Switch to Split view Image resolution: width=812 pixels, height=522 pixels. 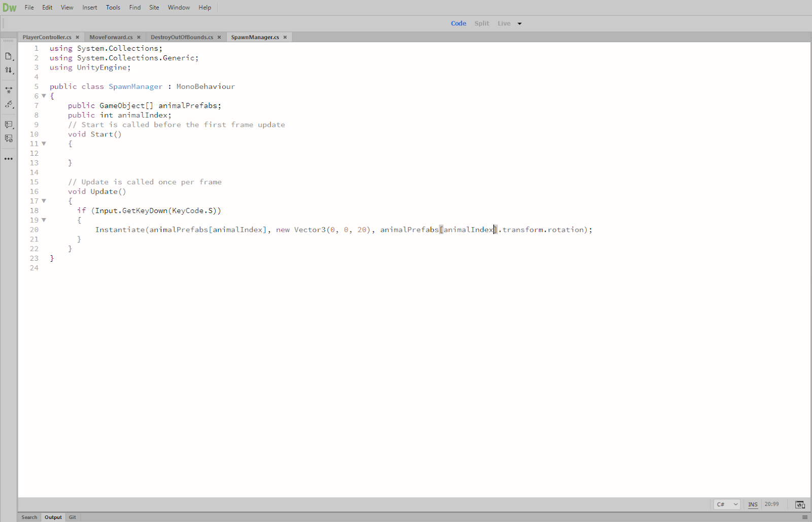coord(482,23)
